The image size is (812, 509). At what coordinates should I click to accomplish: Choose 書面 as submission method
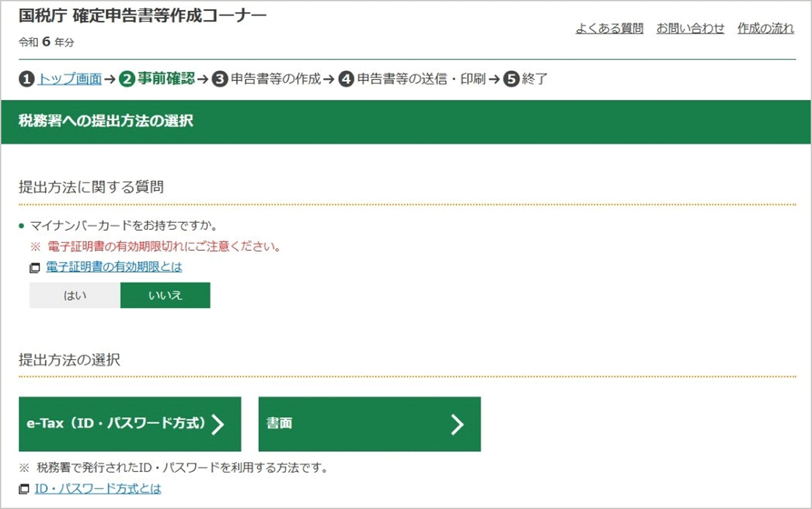coord(369,424)
